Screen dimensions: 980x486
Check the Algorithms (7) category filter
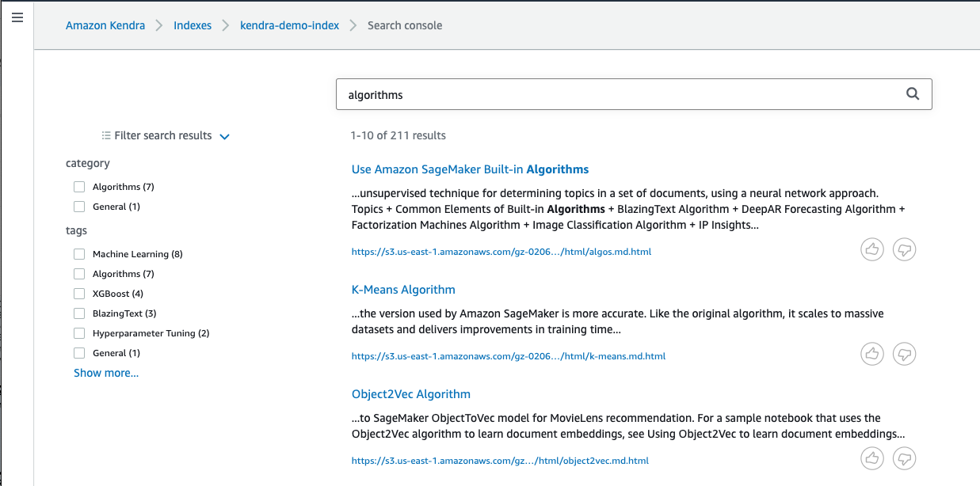point(79,187)
